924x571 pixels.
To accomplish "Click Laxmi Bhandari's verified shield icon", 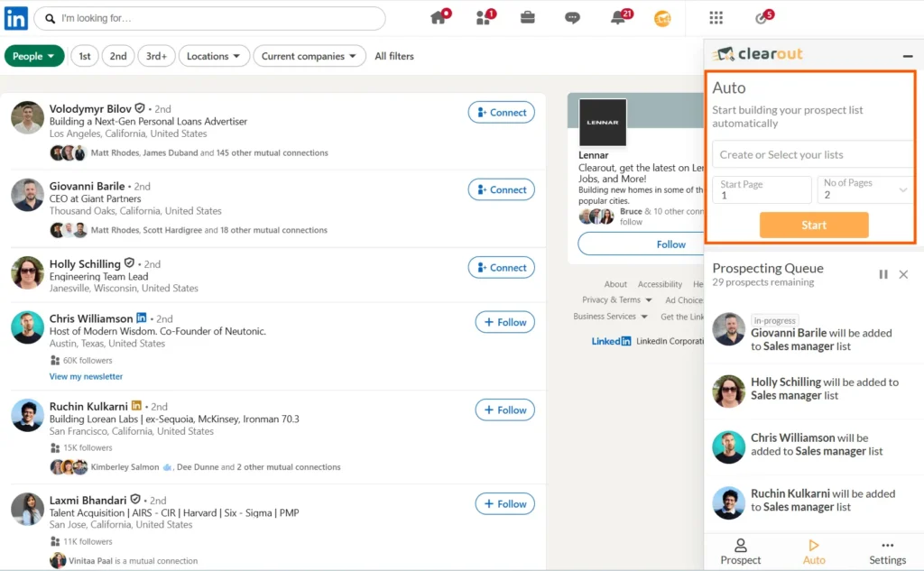I will click(x=135, y=499).
